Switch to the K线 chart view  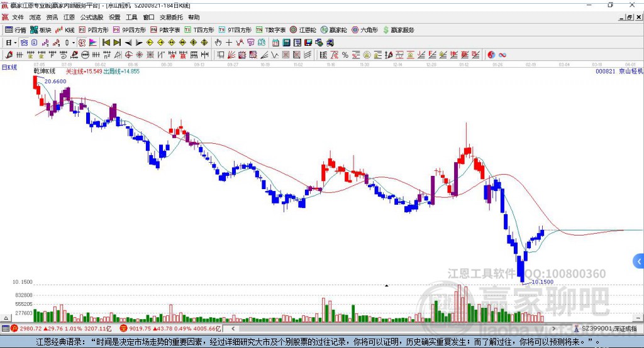pyautogui.click(x=65, y=30)
